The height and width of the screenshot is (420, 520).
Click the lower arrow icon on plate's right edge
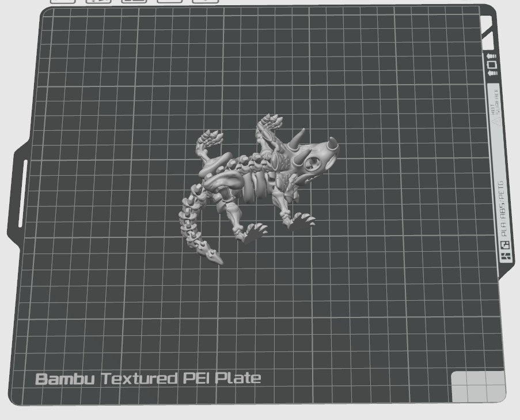click(x=492, y=73)
